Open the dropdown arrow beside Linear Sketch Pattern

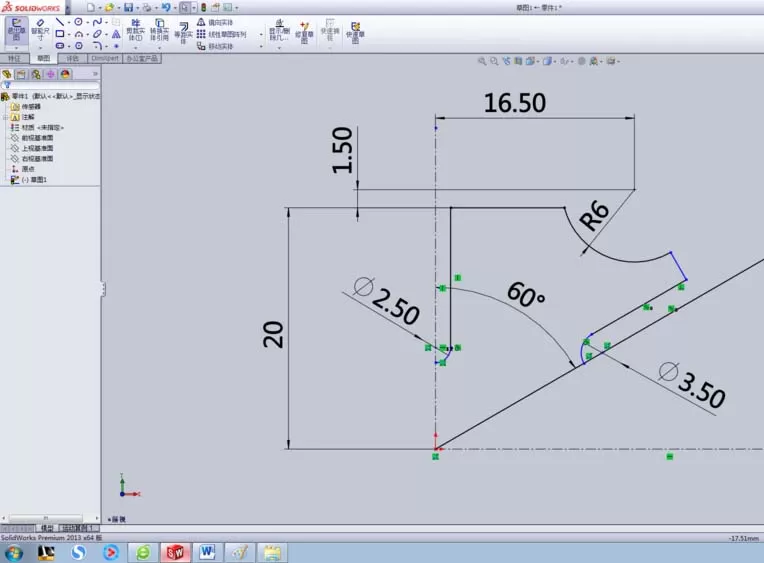click(x=261, y=34)
